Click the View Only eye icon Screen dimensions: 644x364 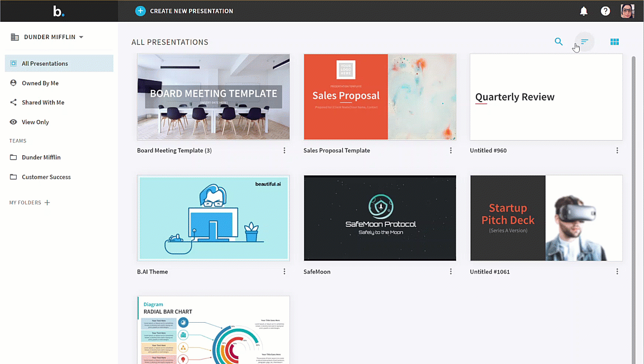[x=13, y=122]
